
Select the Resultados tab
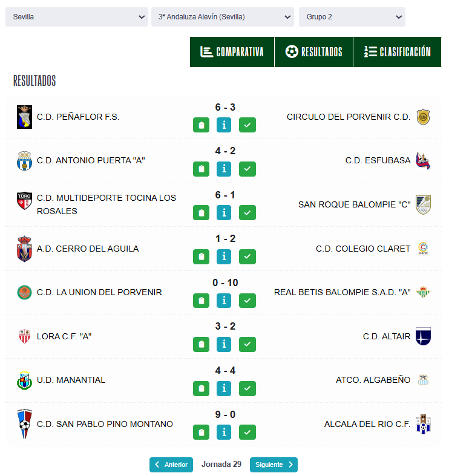(313, 52)
